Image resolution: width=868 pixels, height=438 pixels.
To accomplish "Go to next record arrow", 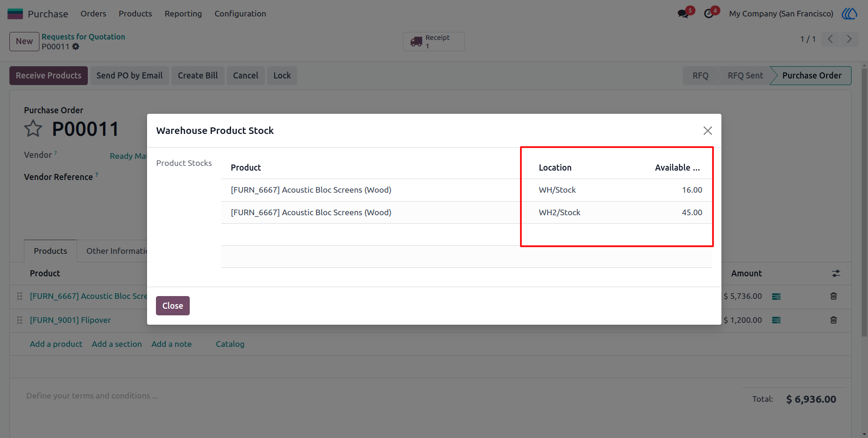I will click(849, 39).
